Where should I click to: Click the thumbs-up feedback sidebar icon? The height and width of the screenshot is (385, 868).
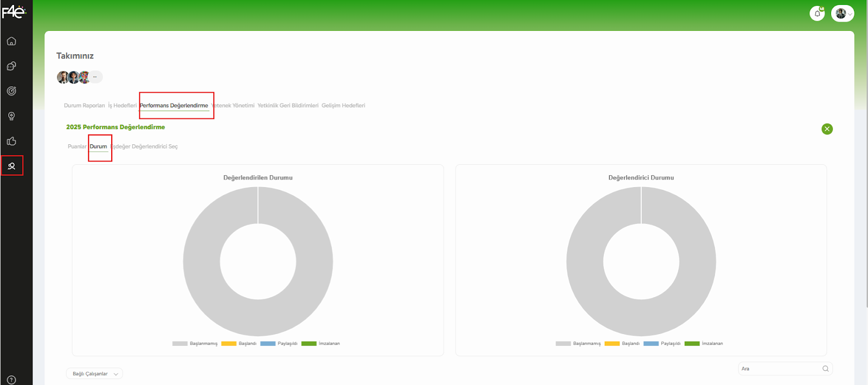[x=11, y=141]
